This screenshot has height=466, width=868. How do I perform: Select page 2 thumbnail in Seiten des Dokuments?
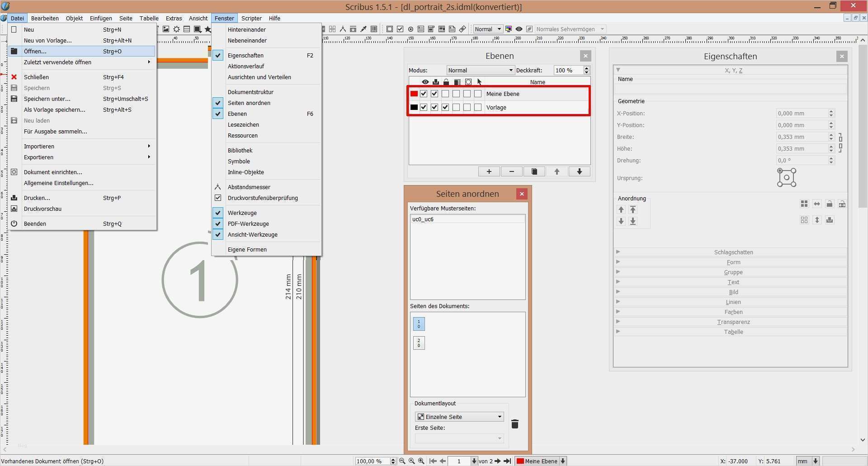(419, 343)
